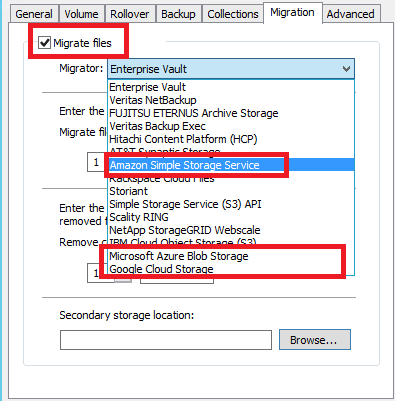The width and height of the screenshot is (395, 401).
Task: Select Scality RING option
Action: click(x=231, y=217)
